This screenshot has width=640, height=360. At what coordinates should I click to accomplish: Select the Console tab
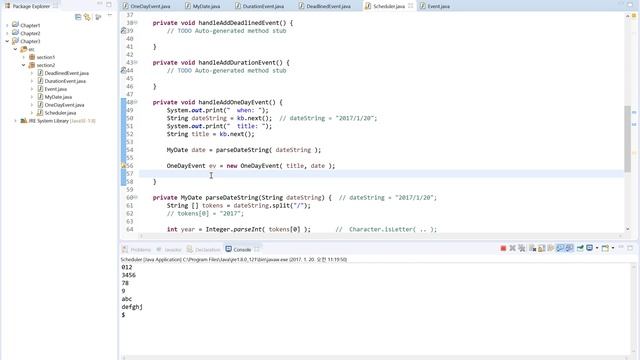(238, 249)
